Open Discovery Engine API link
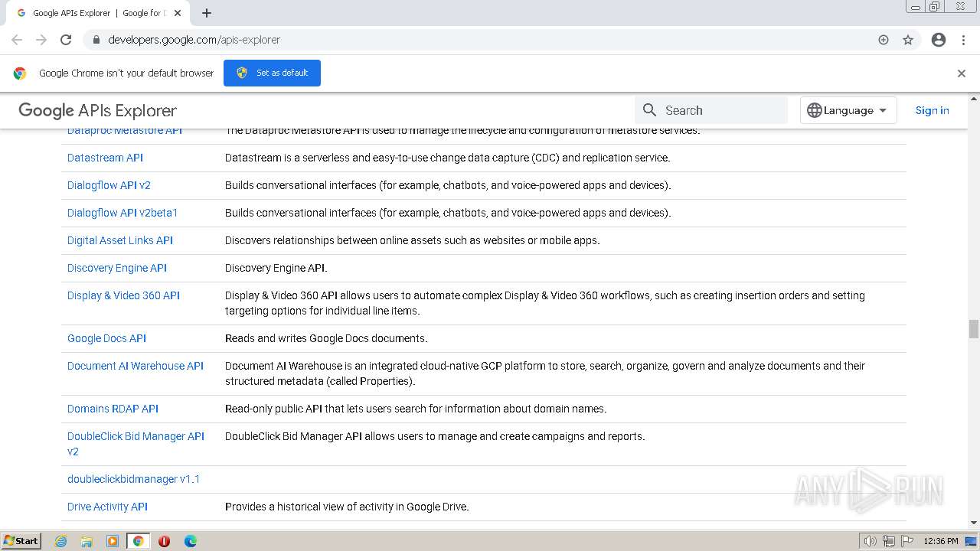The height and width of the screenshot is (551, 980). pos(117,268)
